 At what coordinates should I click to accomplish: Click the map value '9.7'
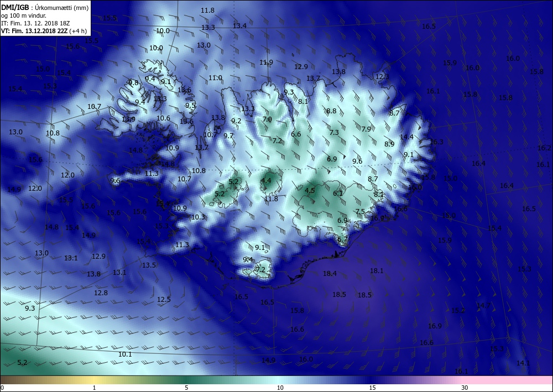pos(228,135)
